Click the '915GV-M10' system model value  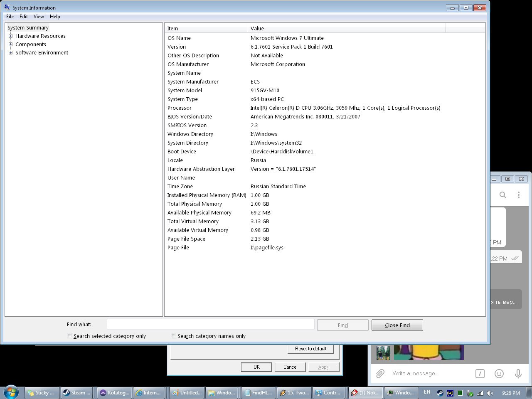pyautogui.click(x=265, y=90)
